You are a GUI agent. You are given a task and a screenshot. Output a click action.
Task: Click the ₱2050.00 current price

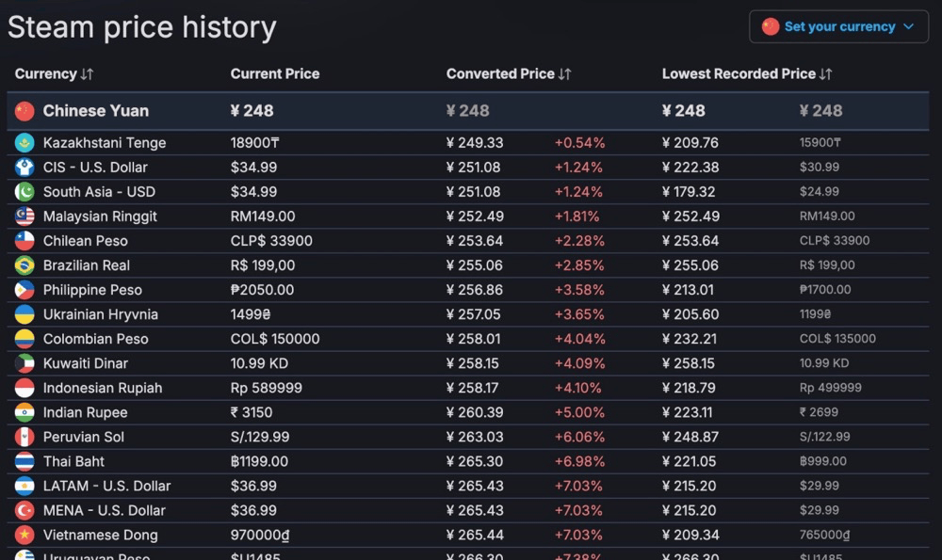pos(262,290)
